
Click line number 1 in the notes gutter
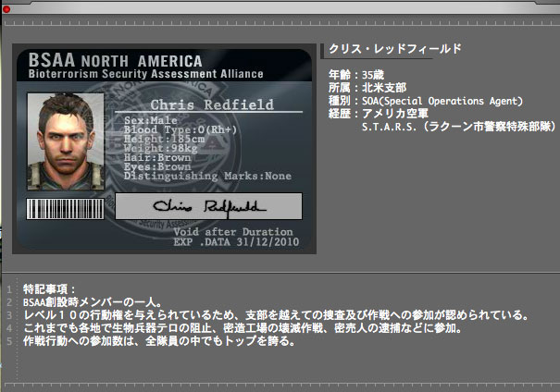9,289
